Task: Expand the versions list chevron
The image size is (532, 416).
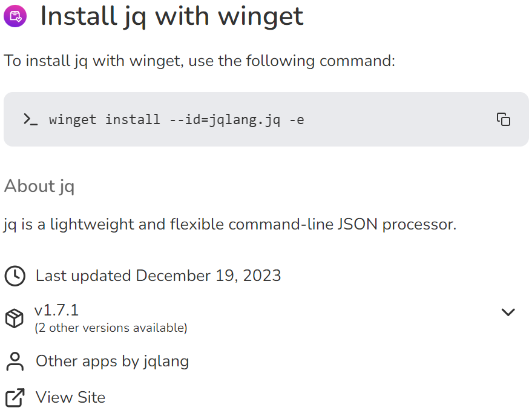Action: [508, 312]
